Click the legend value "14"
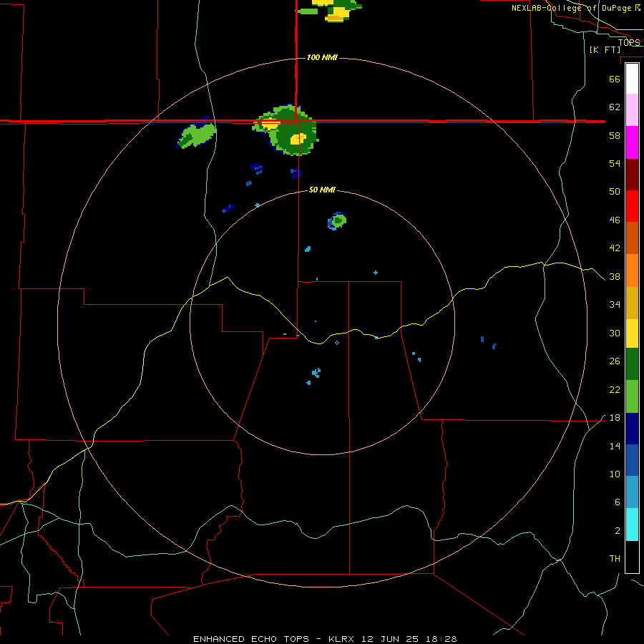Viewport: 644px width, 644px height. [615, 446]
